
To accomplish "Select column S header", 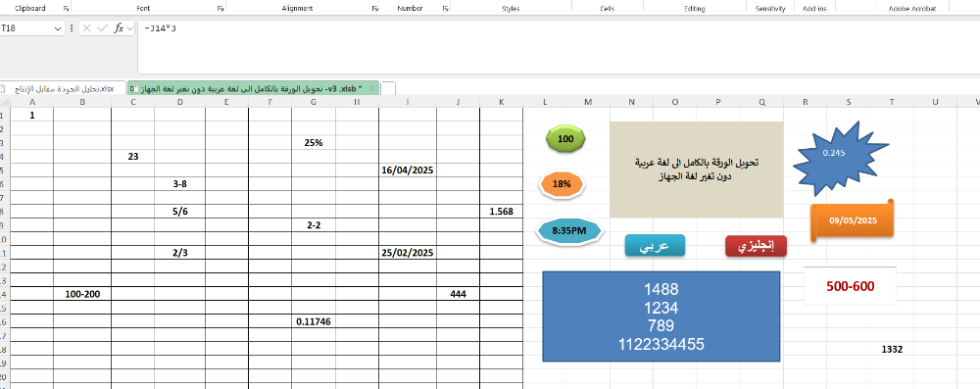I will coord(849,101).
